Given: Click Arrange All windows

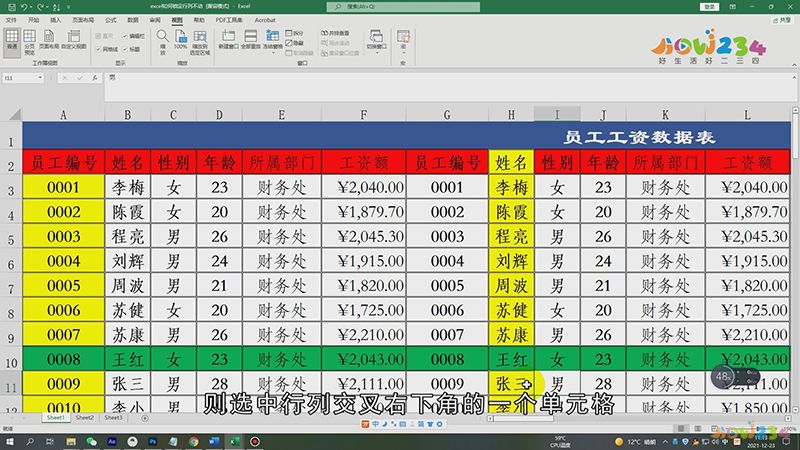Looking at the screenshot, I should pos(251,39).
